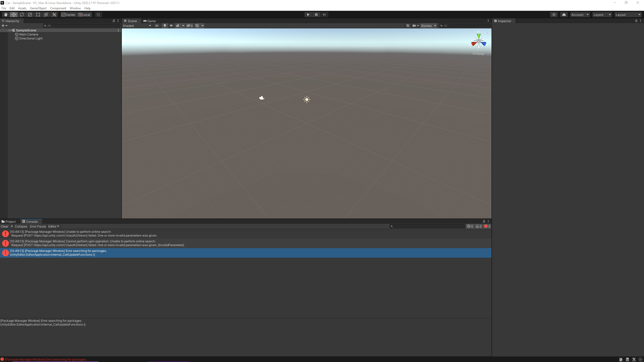Clear the console messages

pos(5,226)
